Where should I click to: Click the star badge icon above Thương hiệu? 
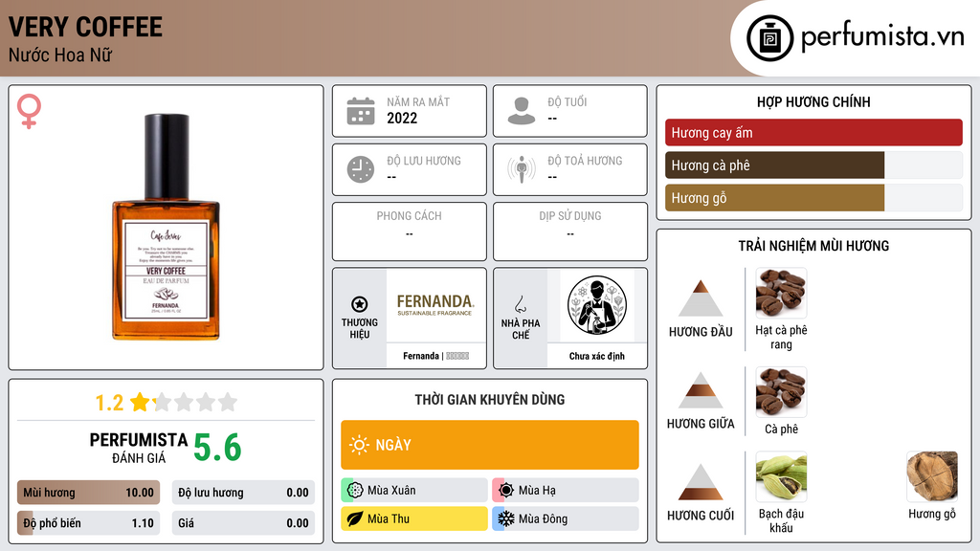[360, 304]
